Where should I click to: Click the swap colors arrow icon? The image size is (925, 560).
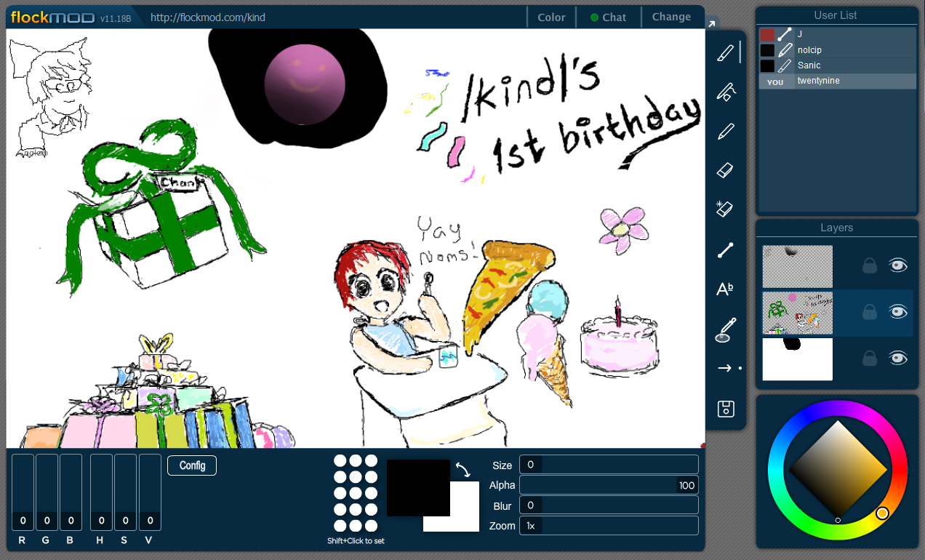pyautogui.click(x=462, y=469)
